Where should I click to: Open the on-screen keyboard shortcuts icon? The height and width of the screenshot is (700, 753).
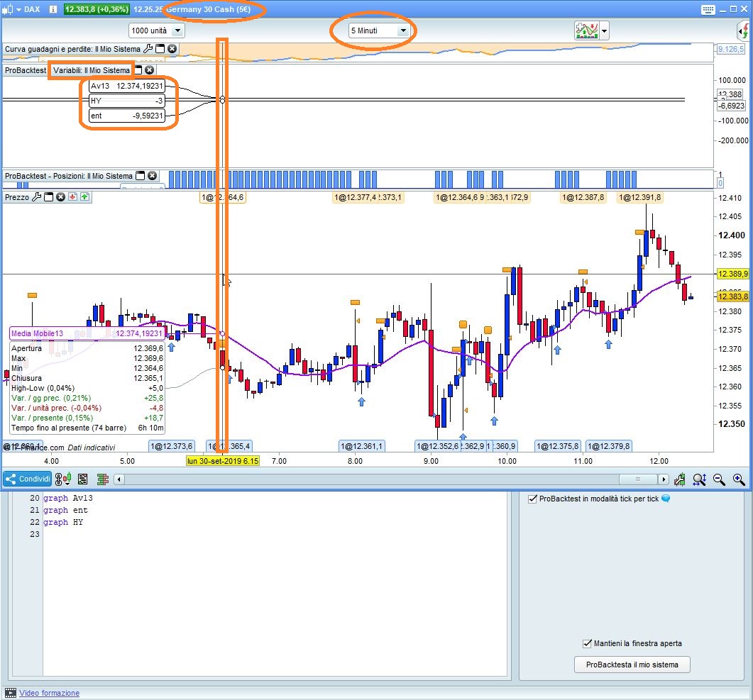pyautogui.click(x=708, y=9)
